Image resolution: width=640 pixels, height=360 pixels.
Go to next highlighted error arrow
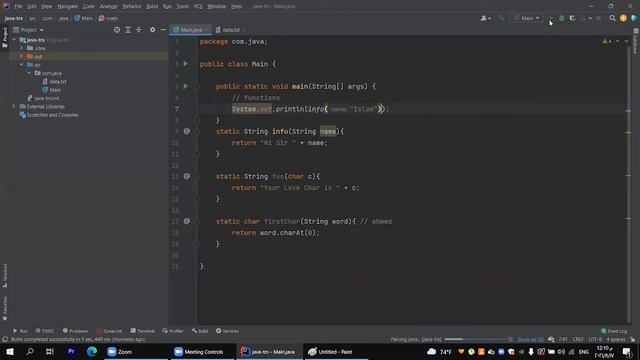626,41
